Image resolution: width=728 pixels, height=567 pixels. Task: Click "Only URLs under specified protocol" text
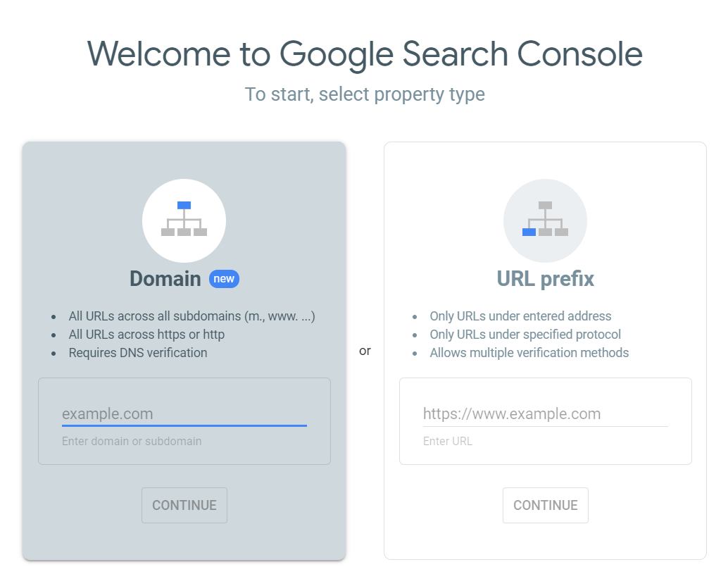525,335
